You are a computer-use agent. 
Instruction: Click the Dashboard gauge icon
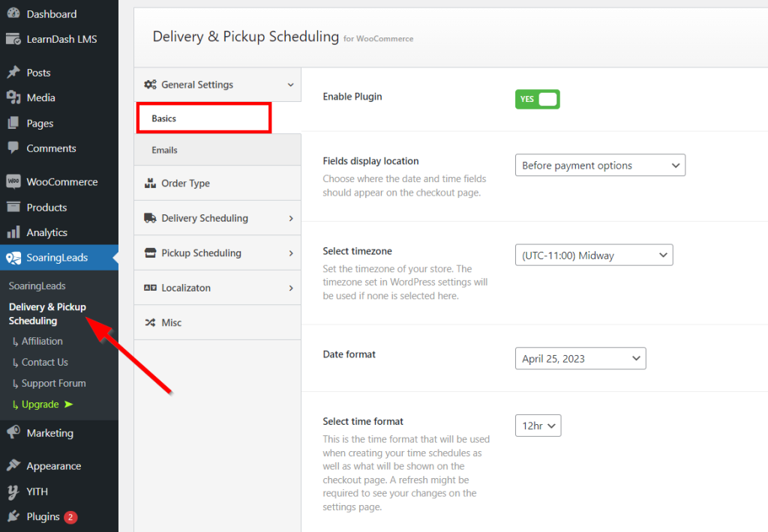coord(13,13)
